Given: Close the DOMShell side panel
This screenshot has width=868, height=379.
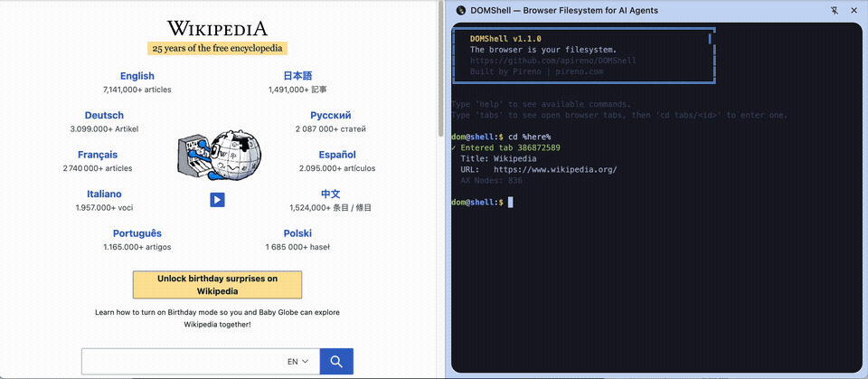Looking at the screenshot, I should [x=854, y=10].
